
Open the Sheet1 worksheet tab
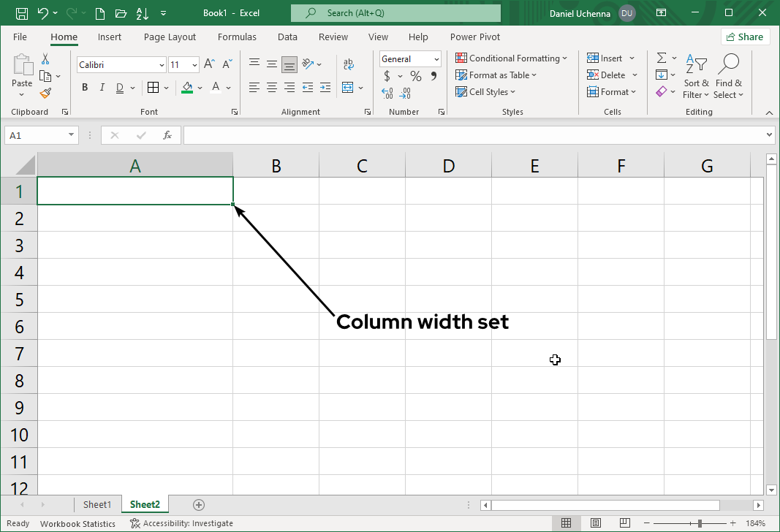(x=98, y=504)
